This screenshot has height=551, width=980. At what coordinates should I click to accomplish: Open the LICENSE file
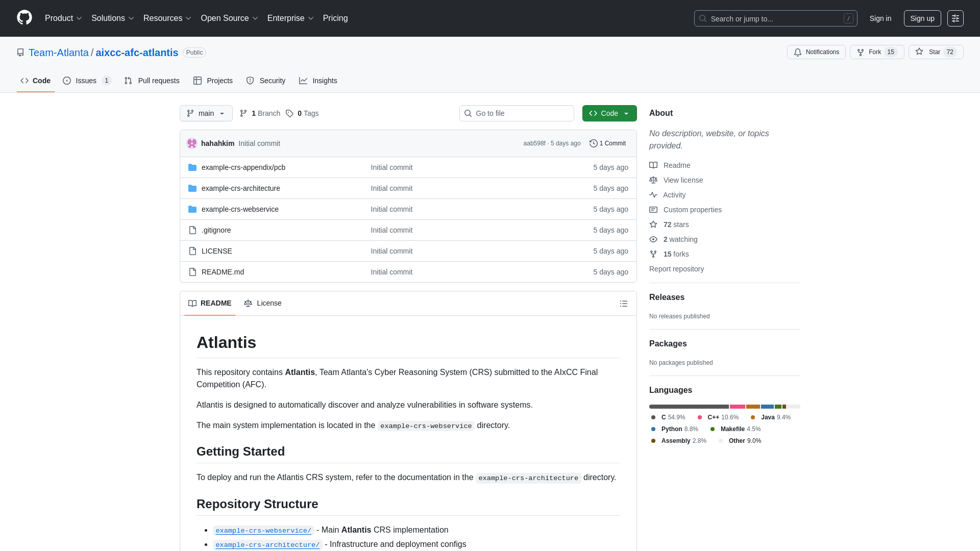tap(216, 251)
